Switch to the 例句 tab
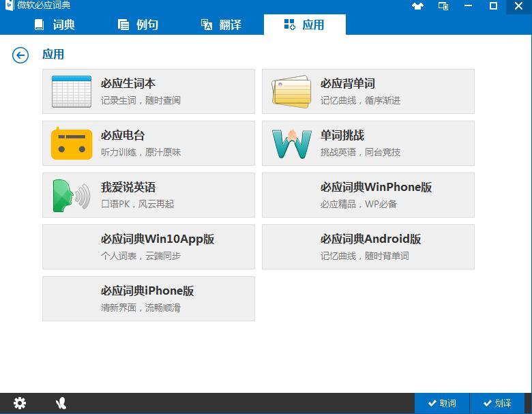This screenshot has width=532, height=414. tap(138, 25)
